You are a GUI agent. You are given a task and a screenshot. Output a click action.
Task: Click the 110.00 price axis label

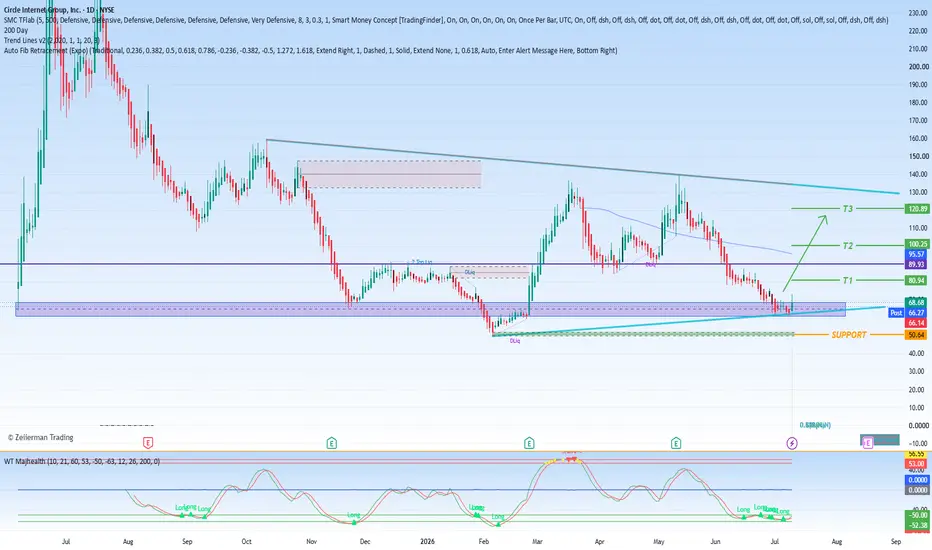[918, 228]
